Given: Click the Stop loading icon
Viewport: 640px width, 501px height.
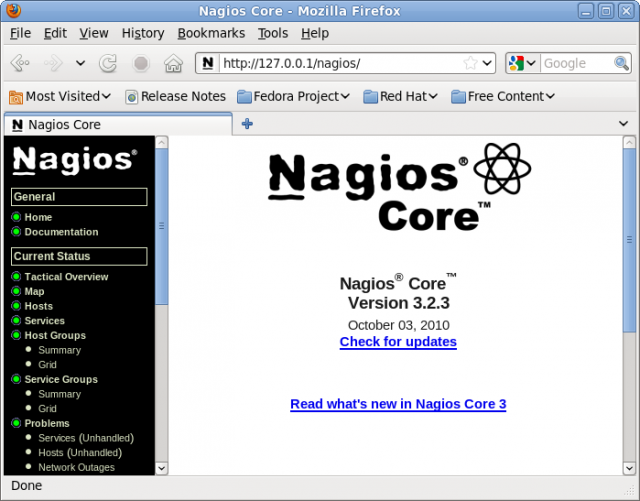Looking at the screenshot, I should (141, 63).
